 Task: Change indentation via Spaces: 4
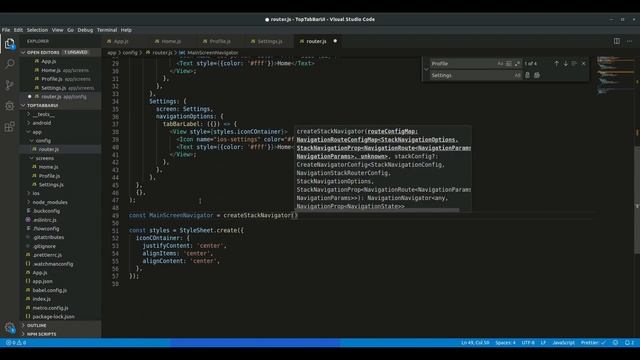click(x=505, y=342)
